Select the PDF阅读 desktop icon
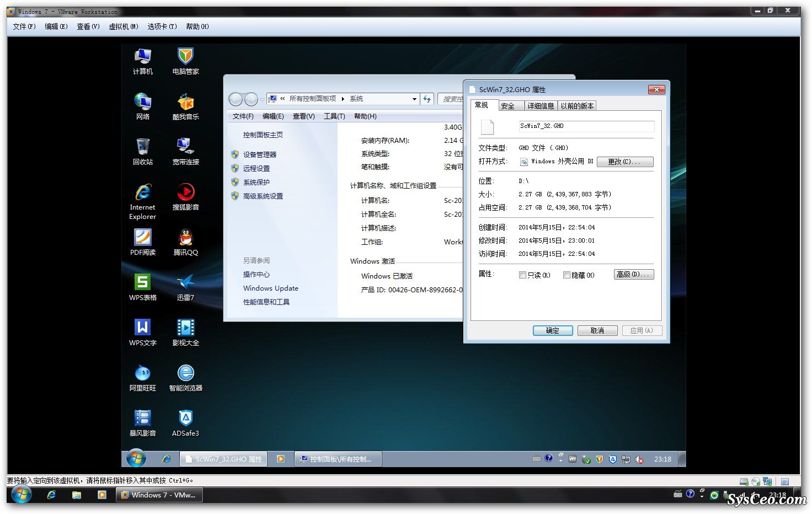The height and width of the screenshot is (514, 812). coord(143,242)
